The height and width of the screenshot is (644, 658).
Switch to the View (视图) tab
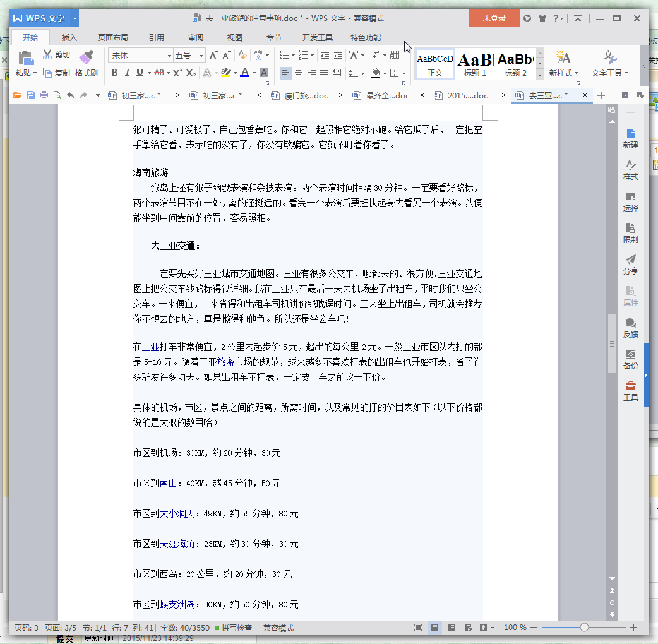[234, 38]
